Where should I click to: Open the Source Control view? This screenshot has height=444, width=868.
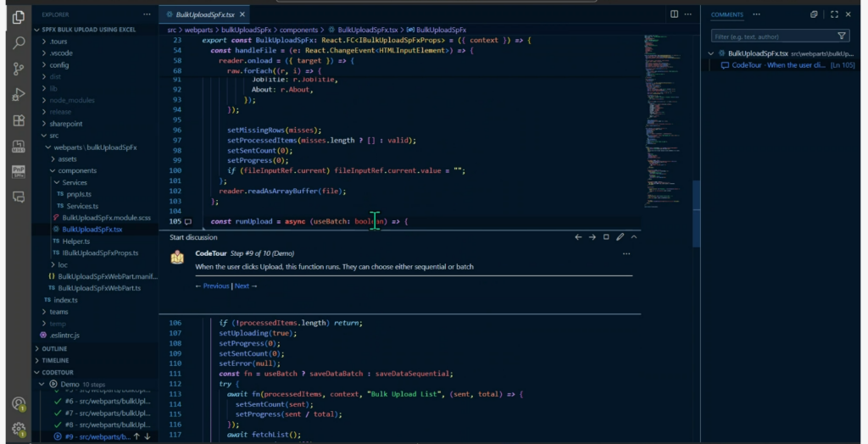tap(19, 69)
